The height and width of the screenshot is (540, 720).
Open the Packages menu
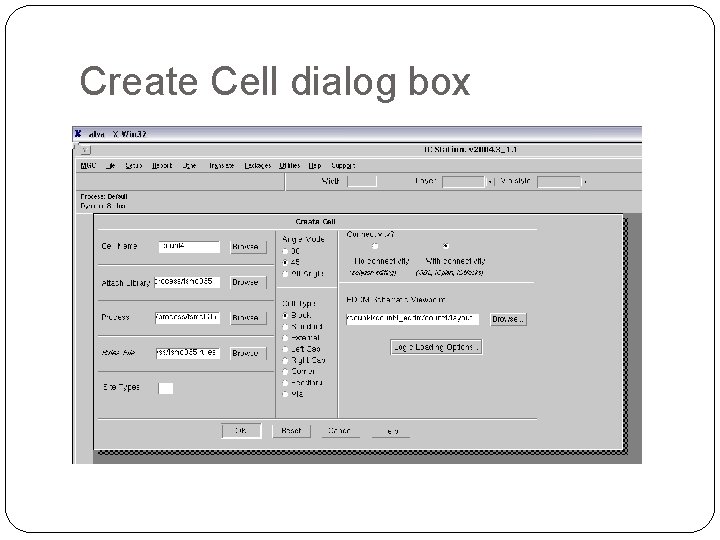pos(258,166)
